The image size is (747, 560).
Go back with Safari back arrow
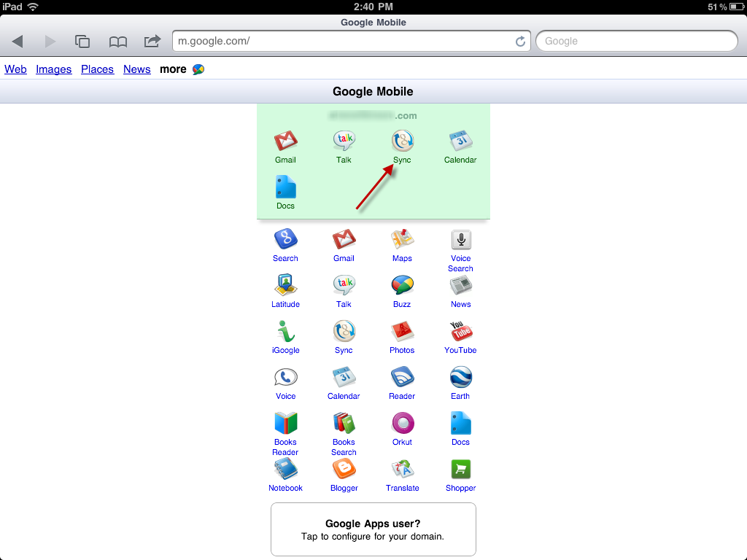18,42
